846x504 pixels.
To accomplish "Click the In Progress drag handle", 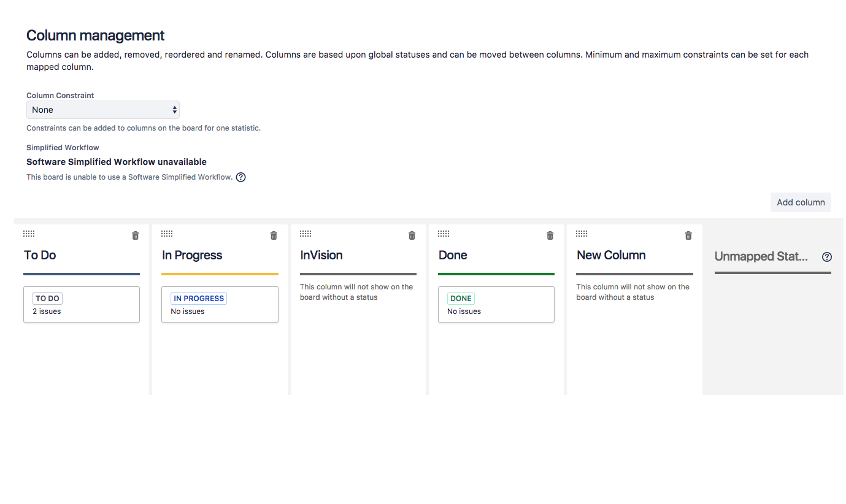I will click(x=167, y=234).
